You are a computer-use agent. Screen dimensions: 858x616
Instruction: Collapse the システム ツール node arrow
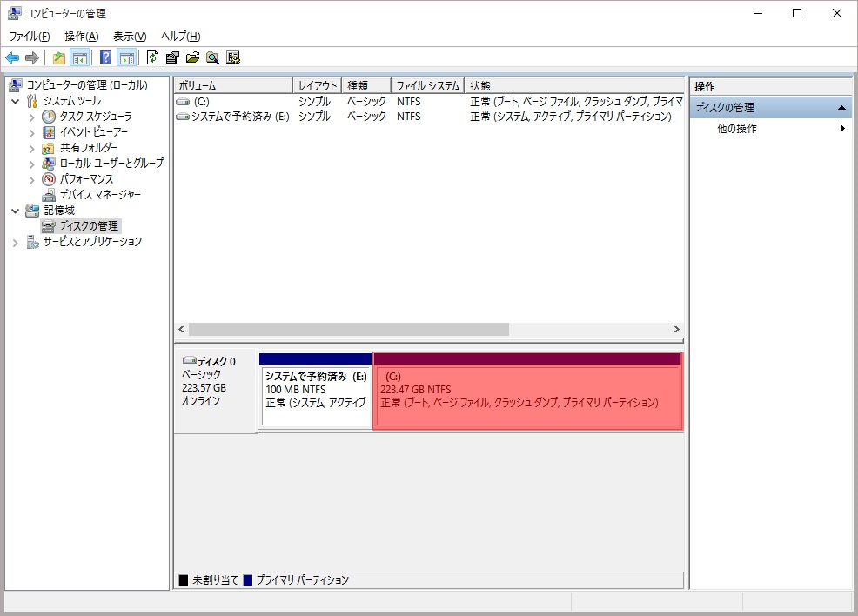point(16,101)
